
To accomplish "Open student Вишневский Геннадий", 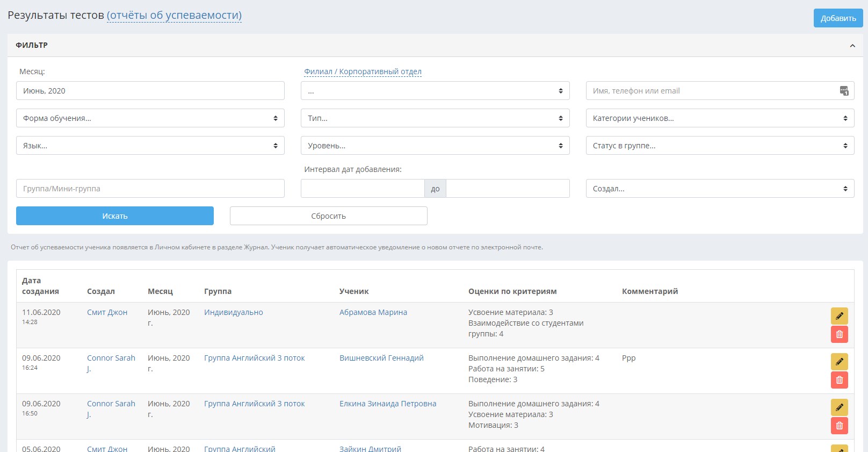I will pyautogui.click(x=381, y=358).
